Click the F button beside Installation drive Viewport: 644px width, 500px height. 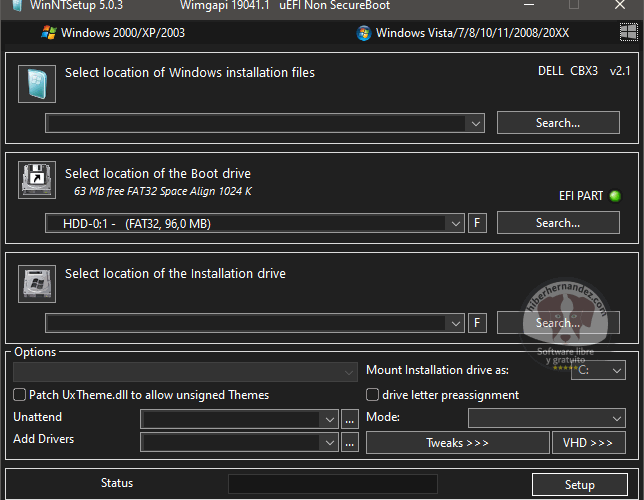click(477, 323)
